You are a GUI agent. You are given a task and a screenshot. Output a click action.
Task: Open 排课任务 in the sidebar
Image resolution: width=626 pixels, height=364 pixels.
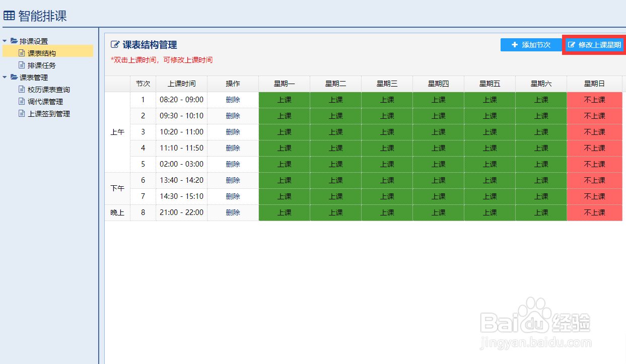click(x=42, y=65)
